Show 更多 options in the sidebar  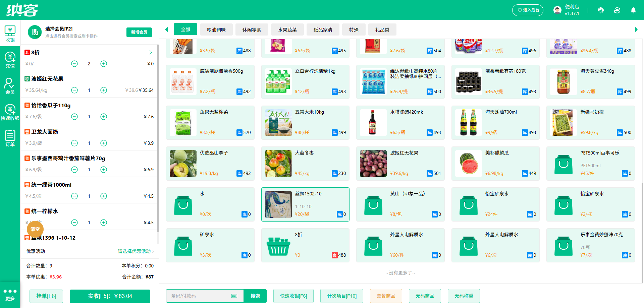point(10,295)
